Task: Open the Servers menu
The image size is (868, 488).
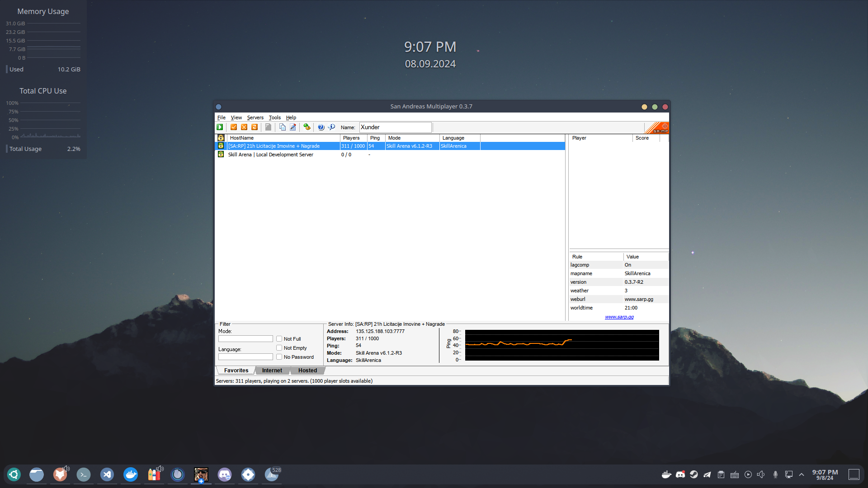Action: [255, 117]
